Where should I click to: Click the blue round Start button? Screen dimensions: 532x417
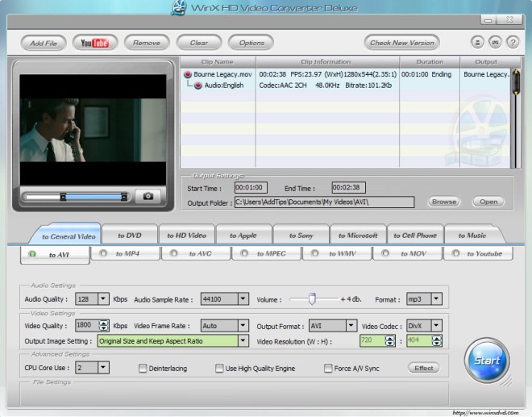tap(487, 361)
